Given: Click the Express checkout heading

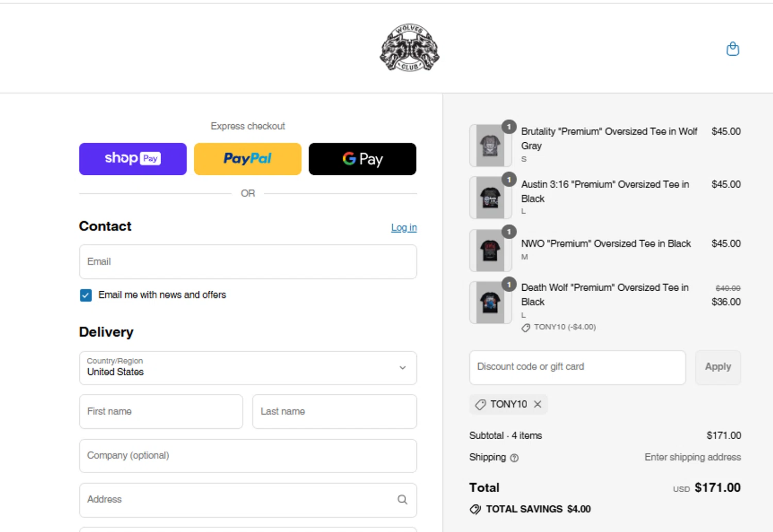Looking at the screenshot, I should [x=248, y=126].
